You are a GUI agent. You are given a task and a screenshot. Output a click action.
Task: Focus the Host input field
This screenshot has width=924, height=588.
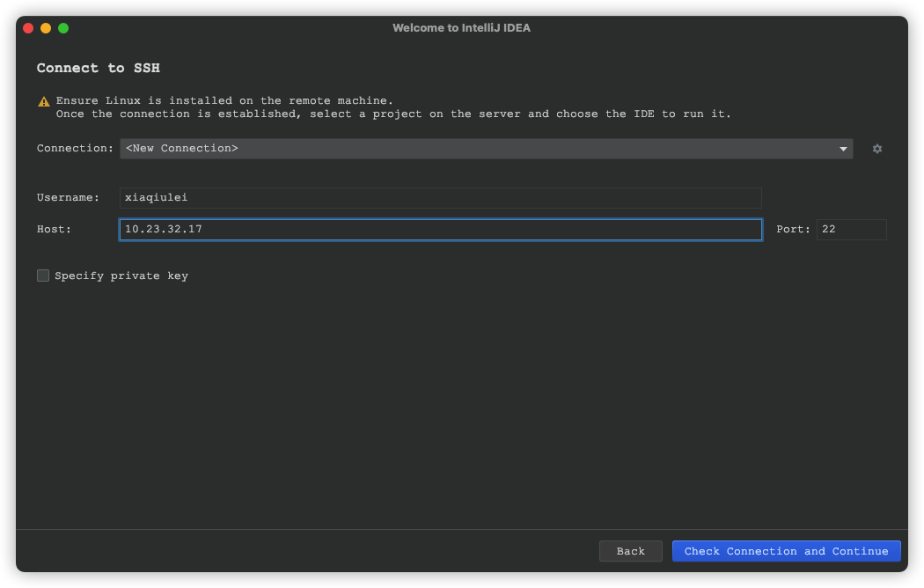pyautogui.click(x=440, y=229)
